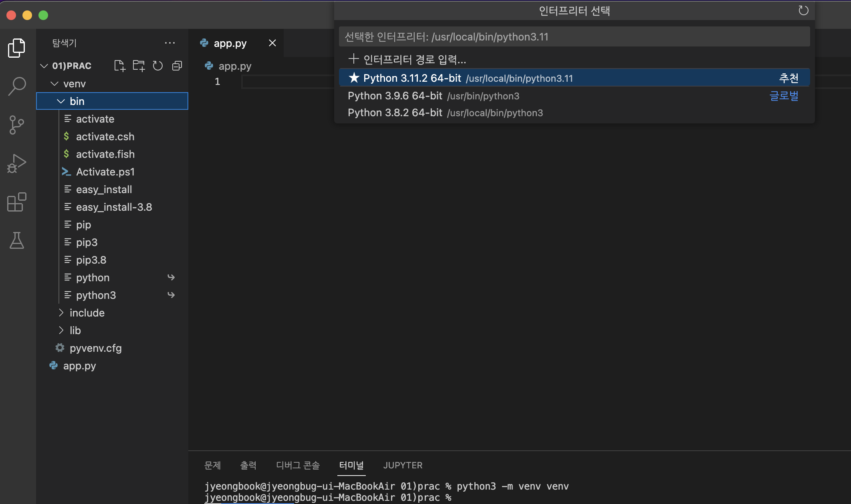851x504 pixels.
Task: Click the gear icon beside pyvenv.cfg
Action: [60, 348]
